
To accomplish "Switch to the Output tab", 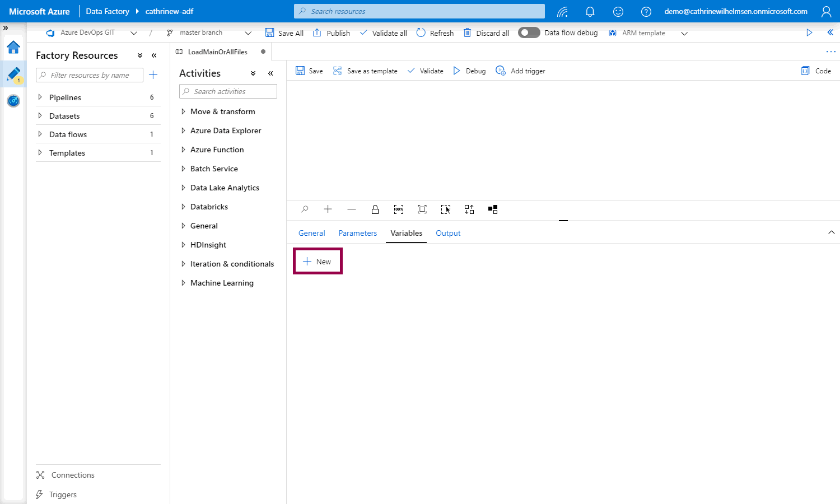I will 448,233.
